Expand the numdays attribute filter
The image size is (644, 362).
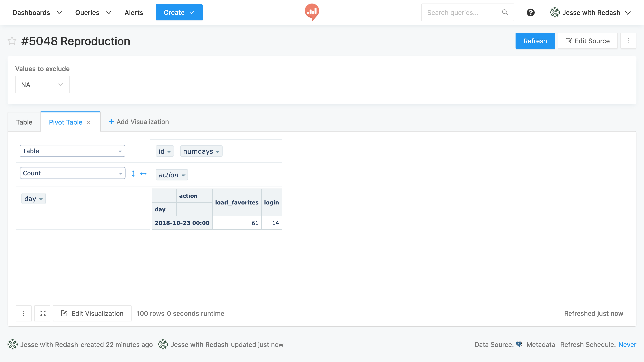tap(217, 152)
